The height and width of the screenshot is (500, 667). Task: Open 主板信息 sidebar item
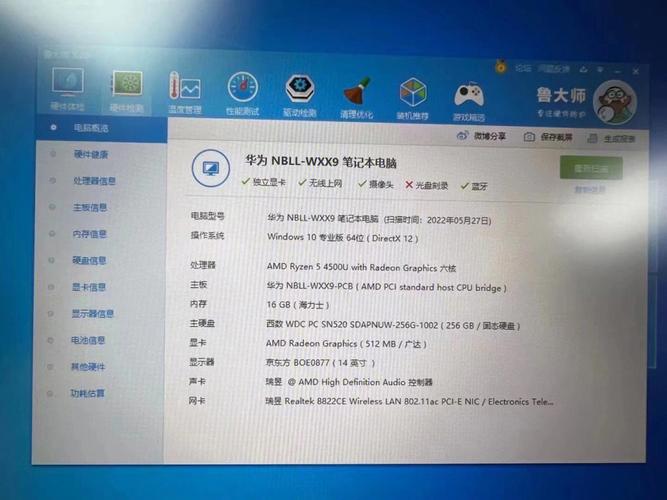(90, 207)
